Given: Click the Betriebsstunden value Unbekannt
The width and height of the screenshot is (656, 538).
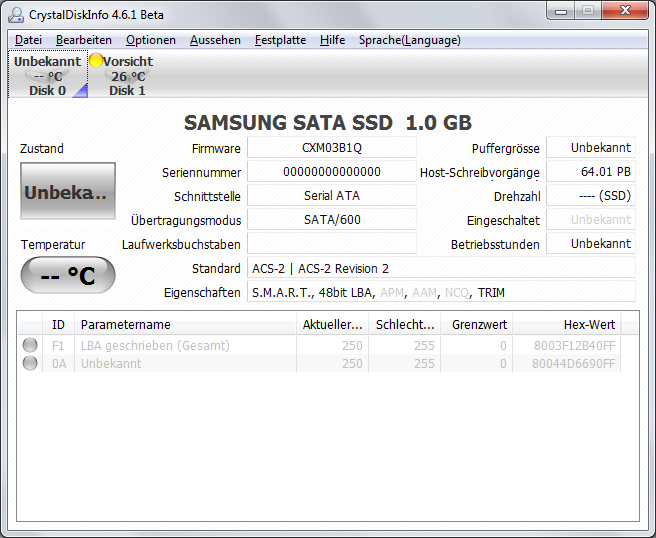Looking at the screenshot, I should click(x=591, y=243).
